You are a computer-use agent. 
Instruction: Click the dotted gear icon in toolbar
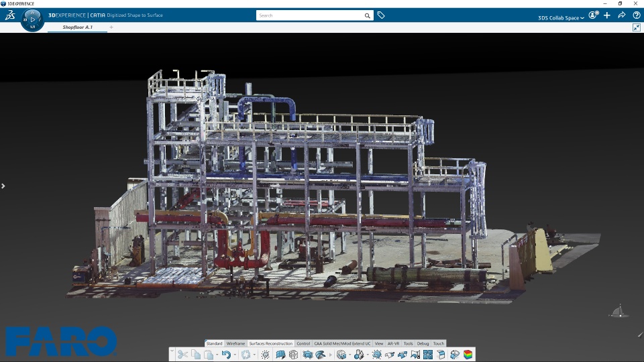pos(266,354)
